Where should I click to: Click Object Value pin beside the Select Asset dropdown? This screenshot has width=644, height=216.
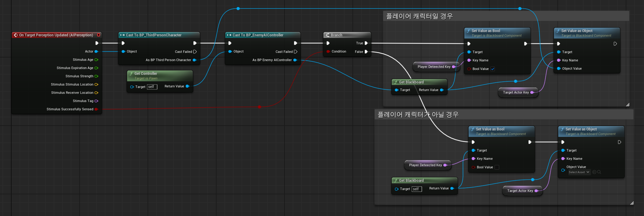pos(563,170)
